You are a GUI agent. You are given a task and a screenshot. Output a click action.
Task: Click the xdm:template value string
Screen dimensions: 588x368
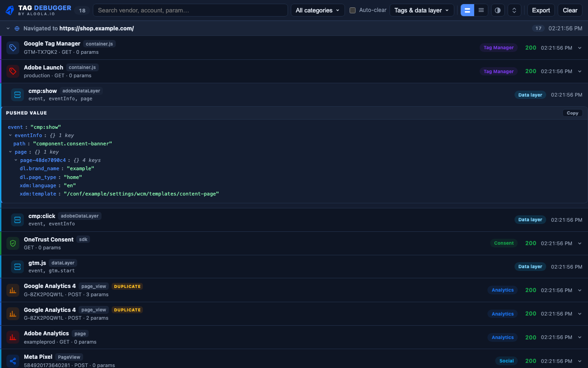141,194
